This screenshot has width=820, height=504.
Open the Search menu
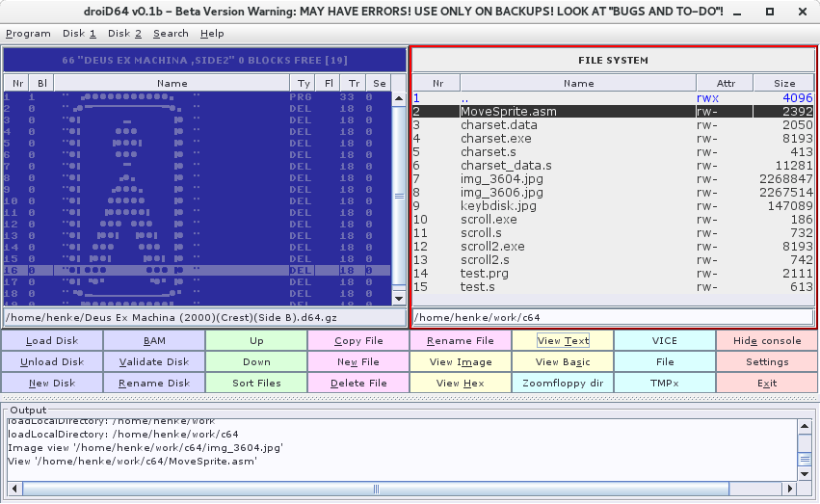tap(171, 33)
